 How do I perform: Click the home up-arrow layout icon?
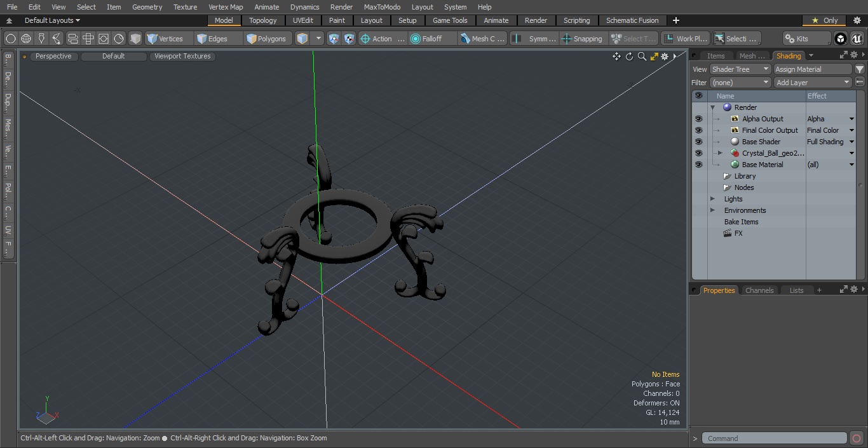(x=9, y=20)
